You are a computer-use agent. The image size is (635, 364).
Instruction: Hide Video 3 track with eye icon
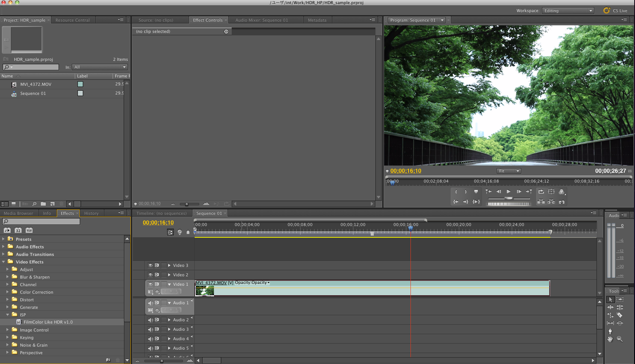(150, 265)
